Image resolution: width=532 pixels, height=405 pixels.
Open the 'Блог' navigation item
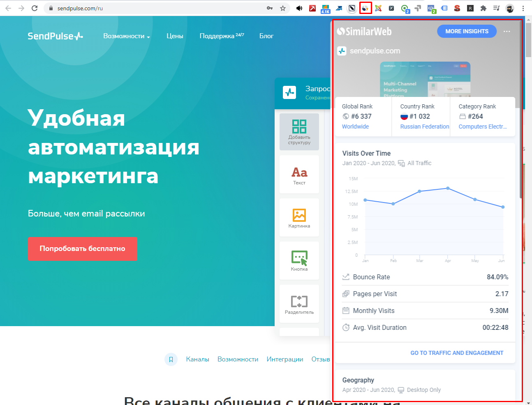(x=266, y=36)
